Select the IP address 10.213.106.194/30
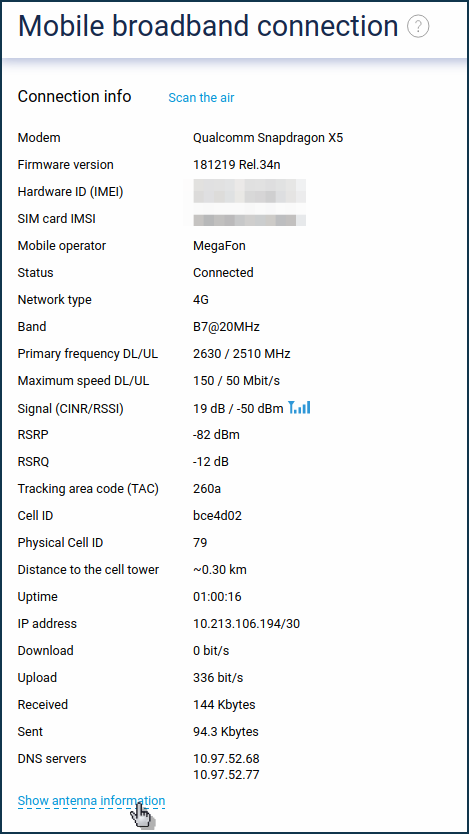The height and width of the screenshot is (834, 469). click(x=246, y=624)
